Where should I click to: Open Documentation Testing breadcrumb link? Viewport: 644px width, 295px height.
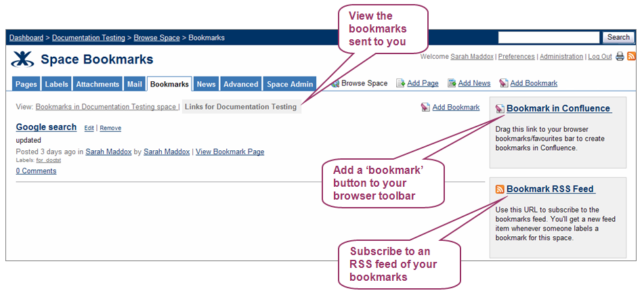88,38
